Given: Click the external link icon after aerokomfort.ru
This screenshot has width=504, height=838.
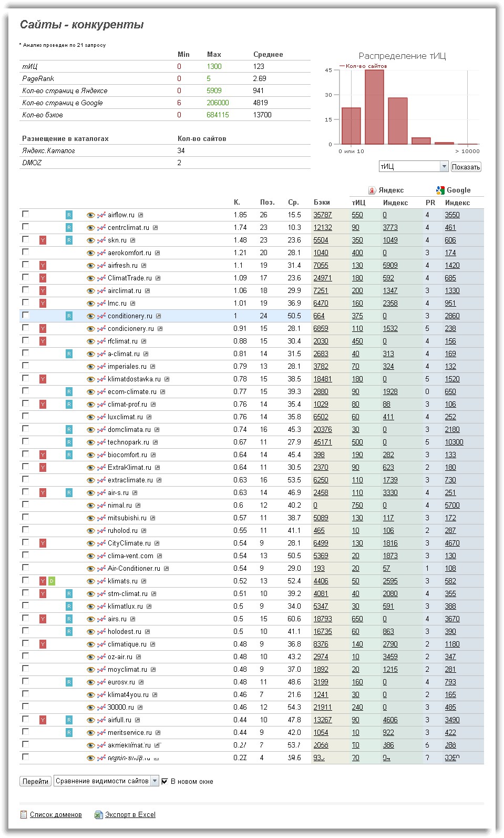Looking at the screenshot, I should coord(157,253).
